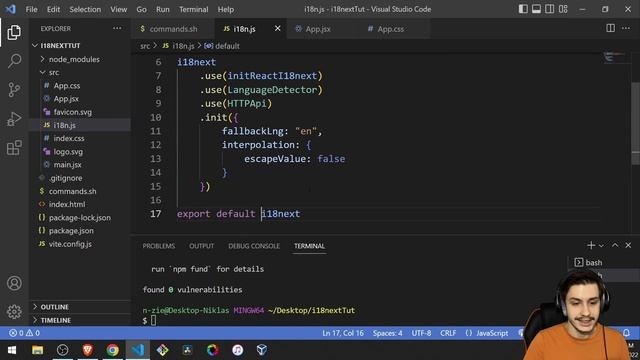Image resolution: width=640 pixels, height=360 pixels.
Task: Click the editor minimap preview
Action: pos(614,57)
